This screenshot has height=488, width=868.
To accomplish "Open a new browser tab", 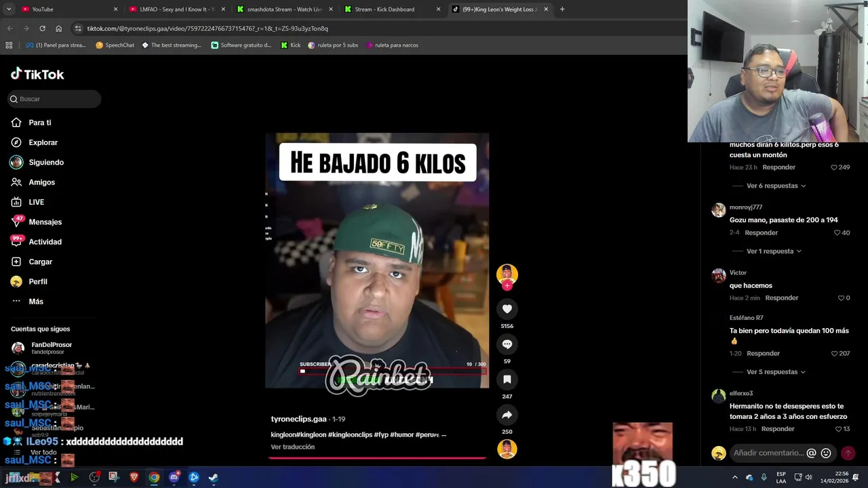I will [x=562, y=9].
